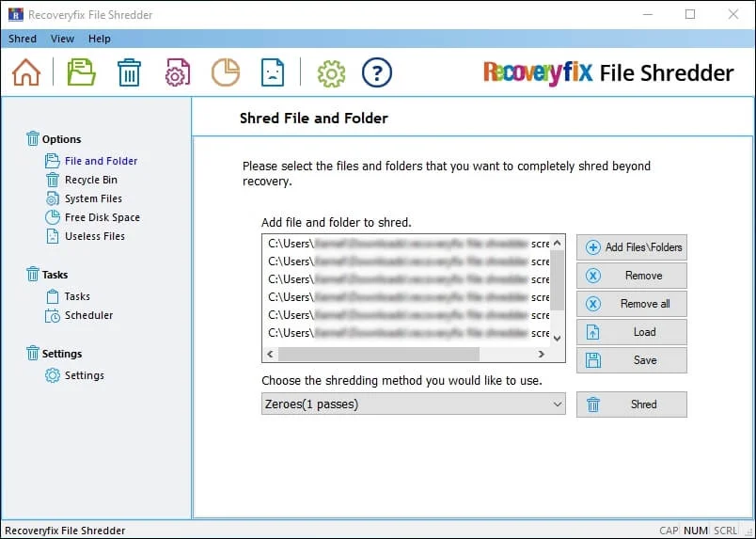This screenshot has width=756, height=539.
Task: Click NUM indicator in status bar
Action: click(695, 531)
